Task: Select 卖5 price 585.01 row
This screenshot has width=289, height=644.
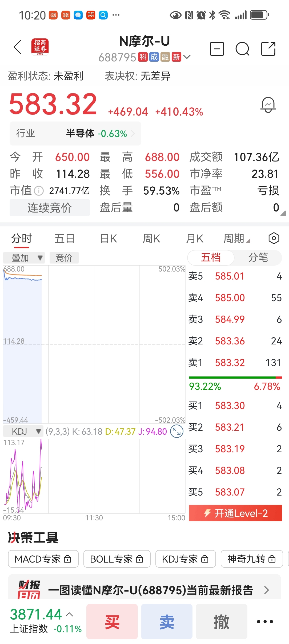Action: [x=235, y=276]
